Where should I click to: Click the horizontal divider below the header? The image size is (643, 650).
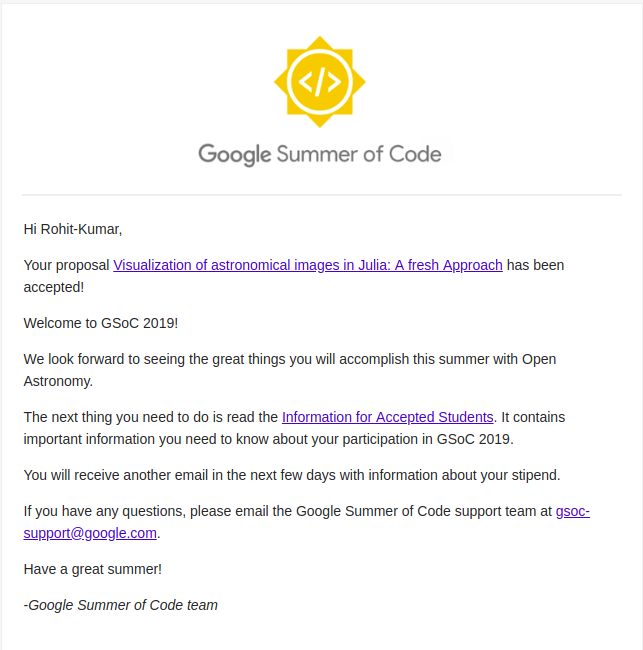(322, 194)
